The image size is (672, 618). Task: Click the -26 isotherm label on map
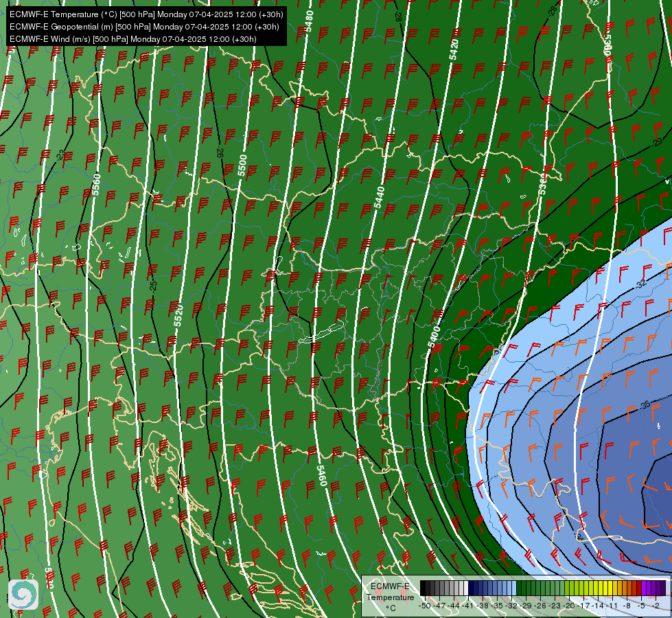(220, 152)
